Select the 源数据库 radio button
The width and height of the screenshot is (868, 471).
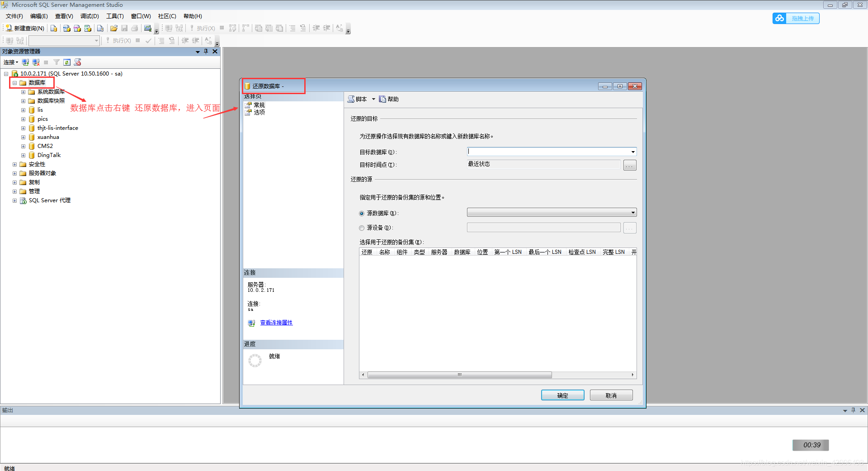pos(362,214)
